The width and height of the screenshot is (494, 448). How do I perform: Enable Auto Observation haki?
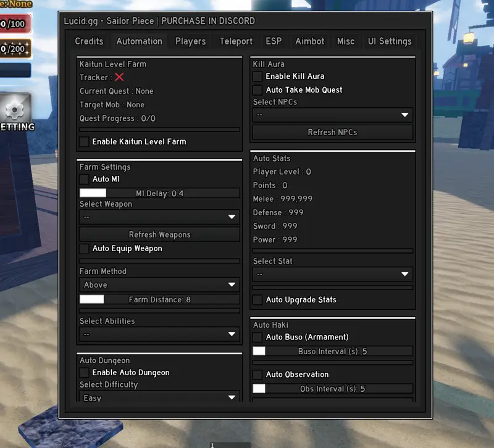point(257,374)
